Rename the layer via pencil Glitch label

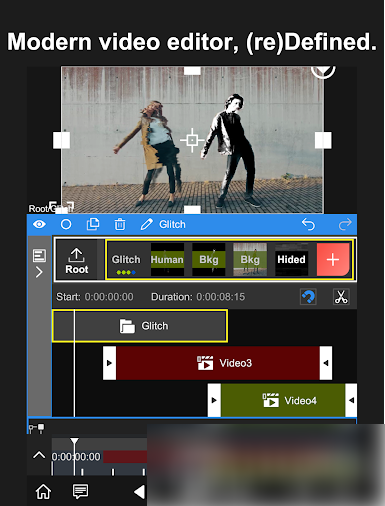coord(163,224)
